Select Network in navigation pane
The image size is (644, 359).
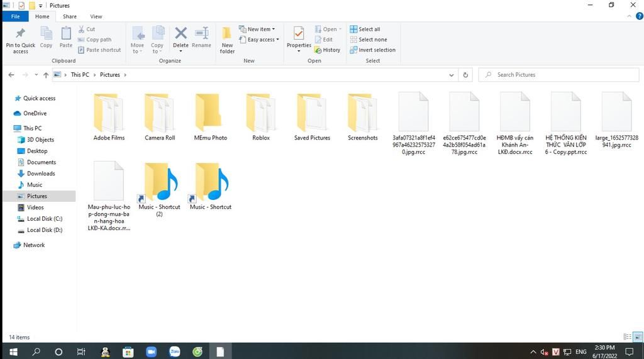pos(29,245)
